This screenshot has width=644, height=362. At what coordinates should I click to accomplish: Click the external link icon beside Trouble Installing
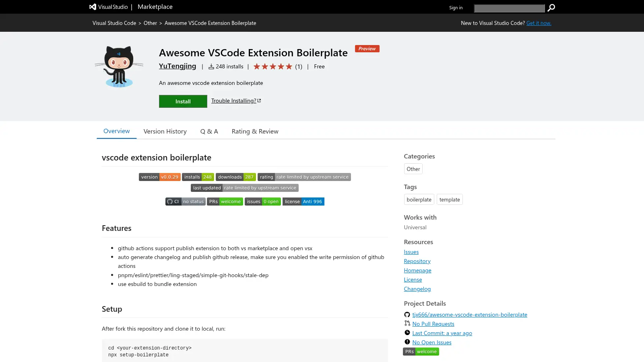pos(259,101)
